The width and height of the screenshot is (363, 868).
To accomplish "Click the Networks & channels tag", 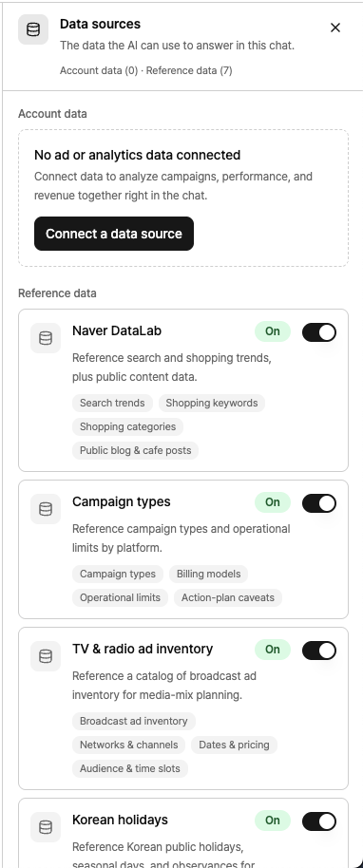I will point(128,745).
